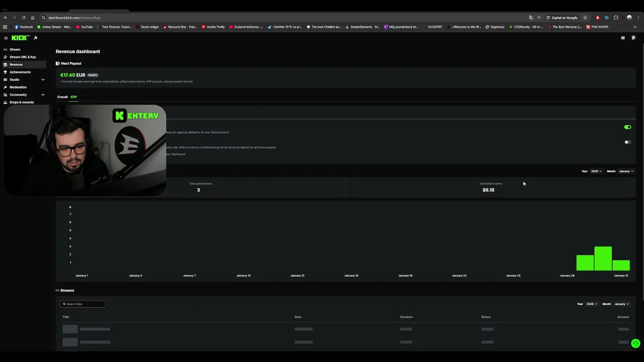Open the Kick profile icon at top right
This screenshot has width=644, height=362.
[x=633, y=38]
